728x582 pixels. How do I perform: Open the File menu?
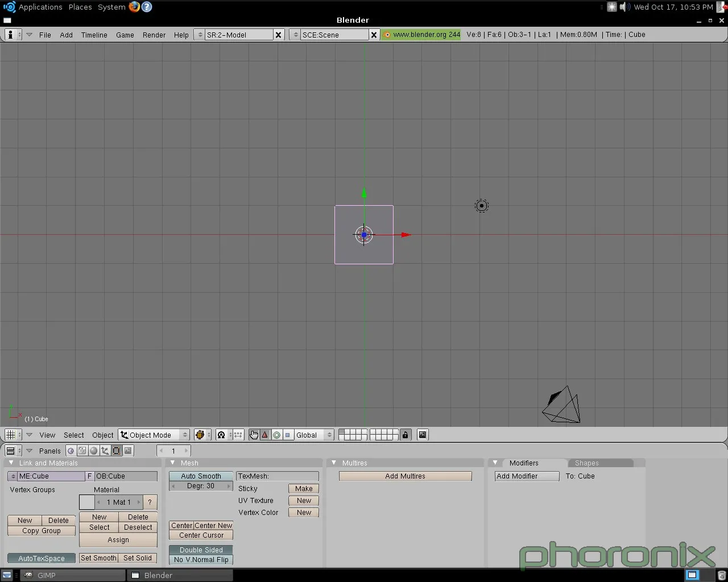click(45, 35)
